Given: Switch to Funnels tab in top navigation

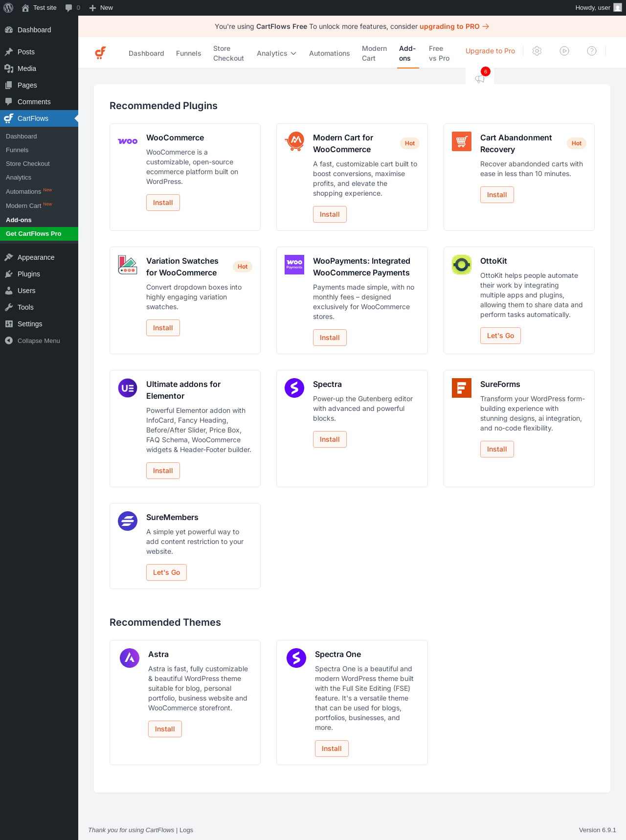Looking at the screenshot, I should (188, 53).
